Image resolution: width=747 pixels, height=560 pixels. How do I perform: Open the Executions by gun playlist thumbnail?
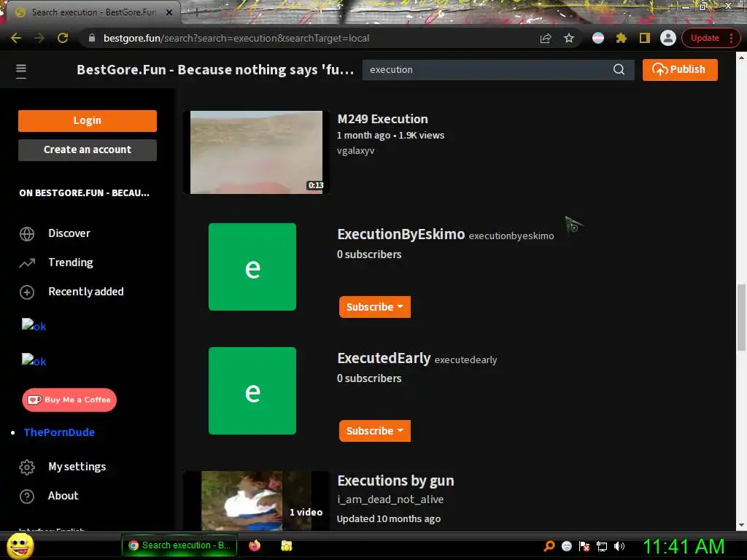(256, 500)
